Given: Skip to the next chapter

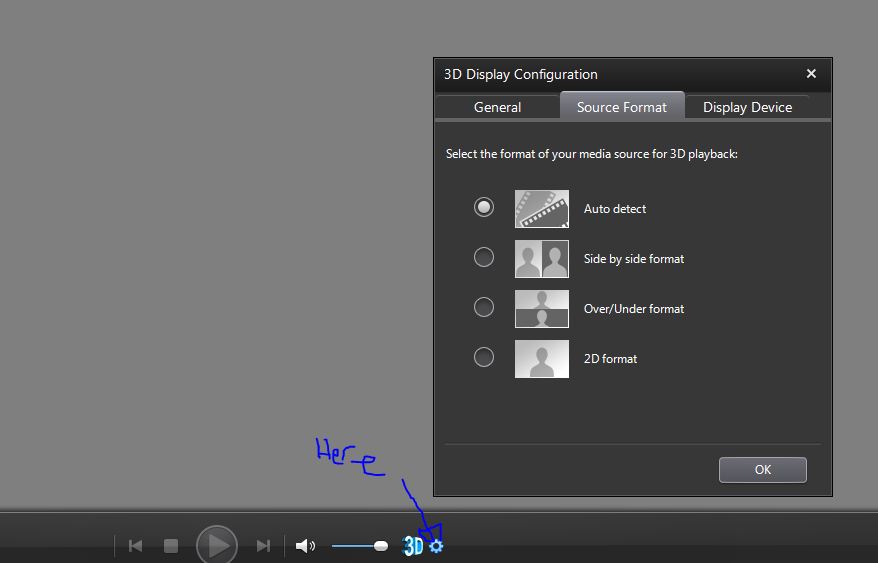Looking at the screenshot, I should pos(263,546).
